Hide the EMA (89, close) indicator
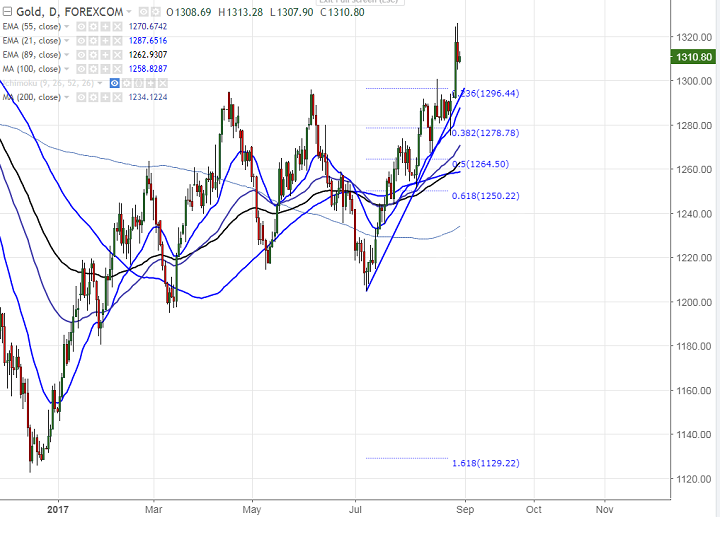Image resolution: width=725 pixels, height=543 pixels. tap(81, 55)
